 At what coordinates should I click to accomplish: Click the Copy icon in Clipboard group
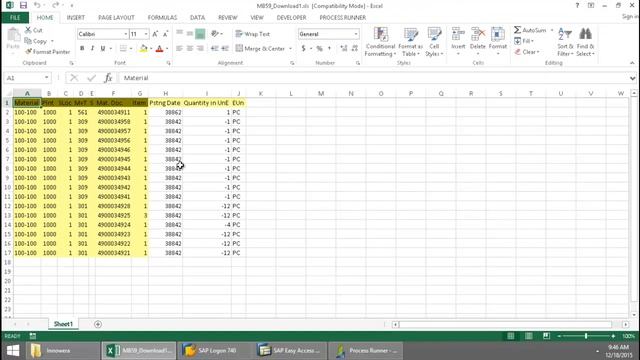point(28,41)
